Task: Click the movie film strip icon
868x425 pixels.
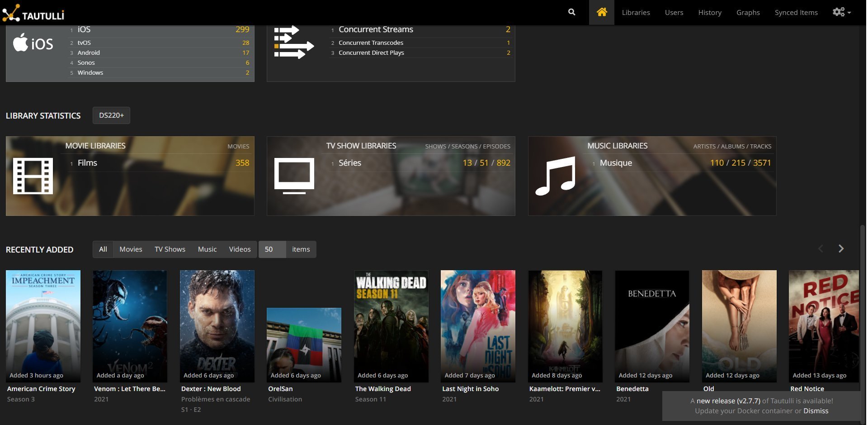Action: click(33, 176)
